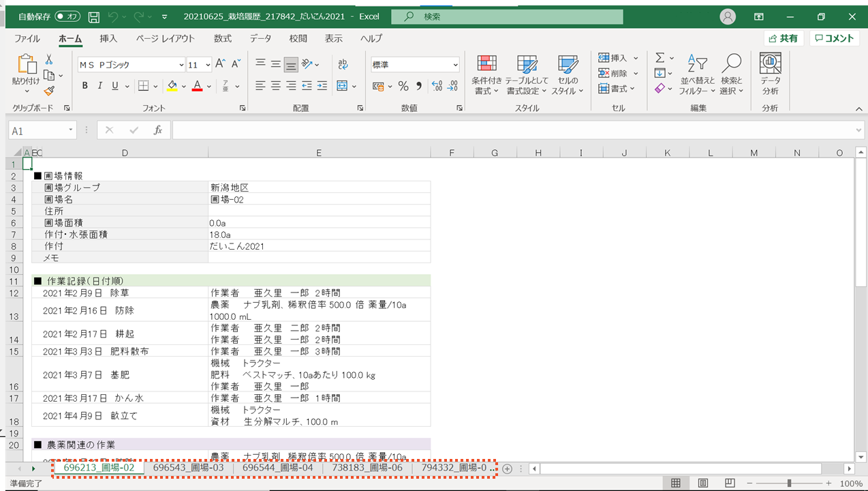The width and height of the screenshot is (868, 491).
Task: Switch to Page Layout view in status bar
Action: 702,483
